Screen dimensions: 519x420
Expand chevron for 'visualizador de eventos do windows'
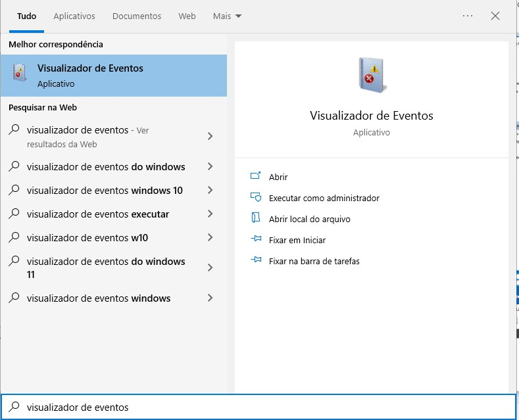point(210,166)
